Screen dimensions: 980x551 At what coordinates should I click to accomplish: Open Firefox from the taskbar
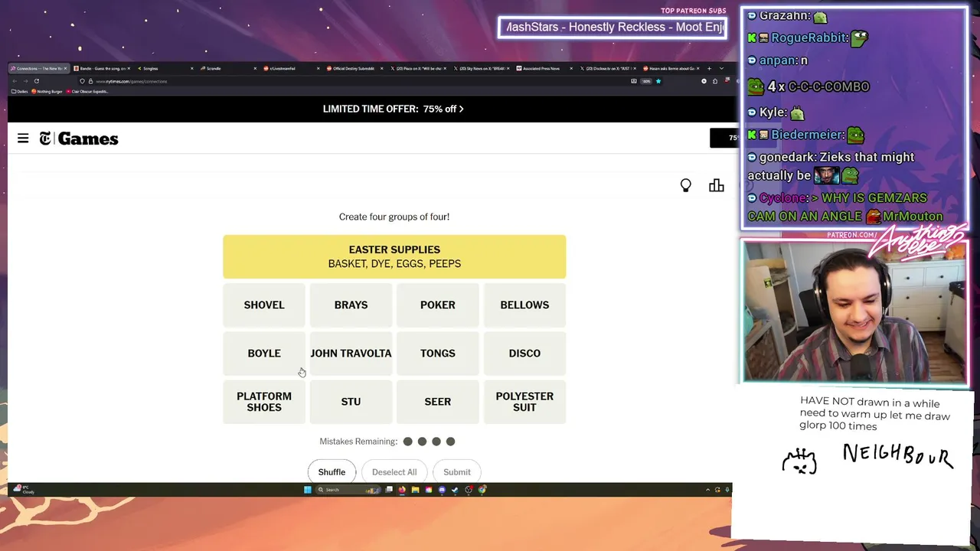click(x=402, y=490)
